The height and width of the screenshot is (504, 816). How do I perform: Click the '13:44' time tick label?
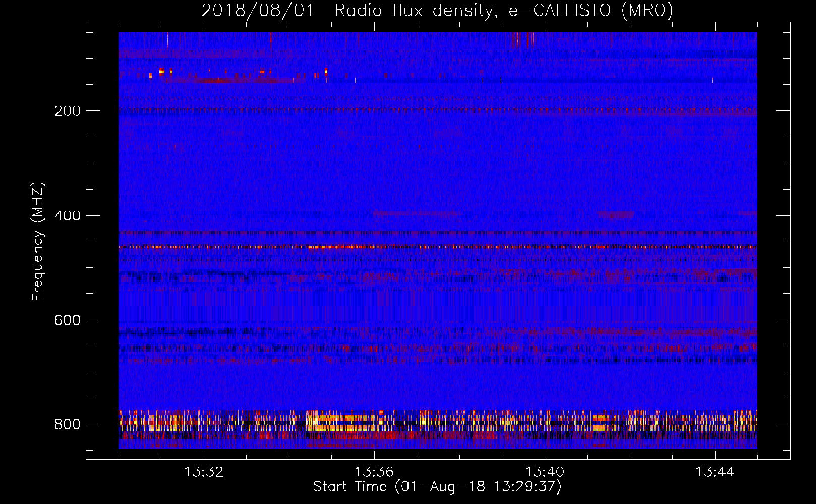715,472
